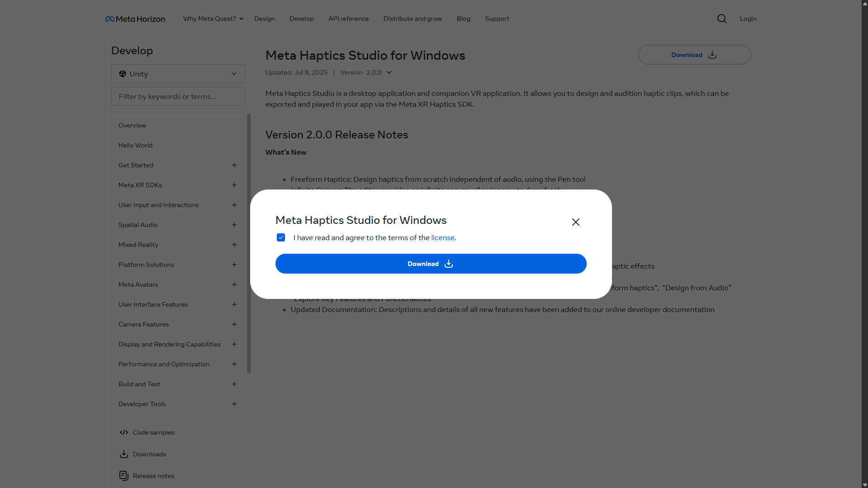Close the Haptics Studio download dialog

coord(575,222)
